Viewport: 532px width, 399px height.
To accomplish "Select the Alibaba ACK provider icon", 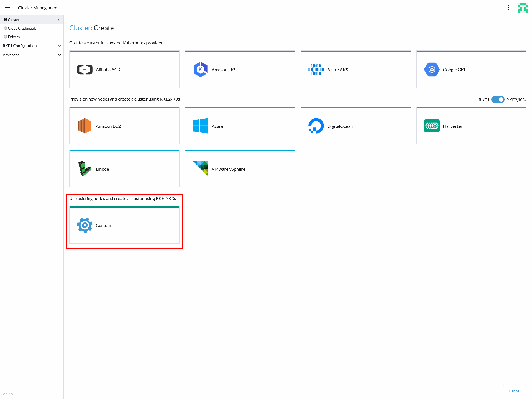I will coord(85,69).
